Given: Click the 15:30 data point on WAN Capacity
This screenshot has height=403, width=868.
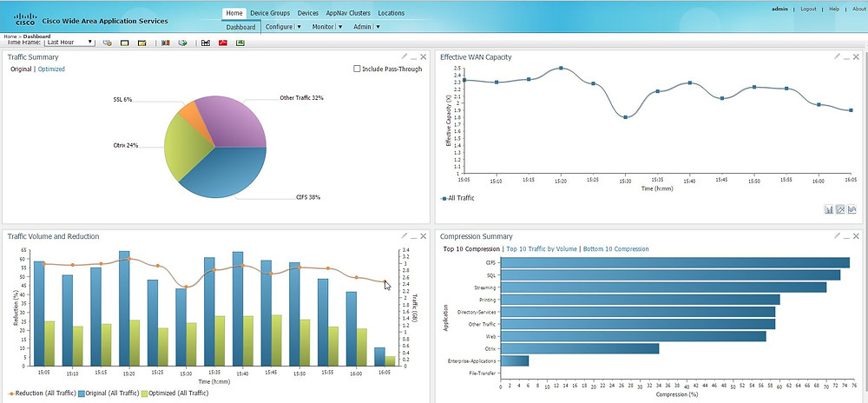Looking at the screenshot, I should pyautogui.click(x=625, y=117).
